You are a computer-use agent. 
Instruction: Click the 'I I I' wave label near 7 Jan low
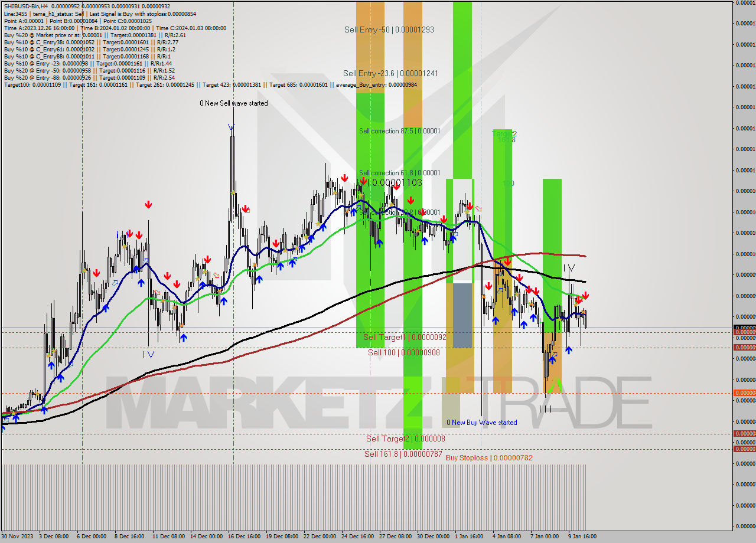[x=545, y=408]
